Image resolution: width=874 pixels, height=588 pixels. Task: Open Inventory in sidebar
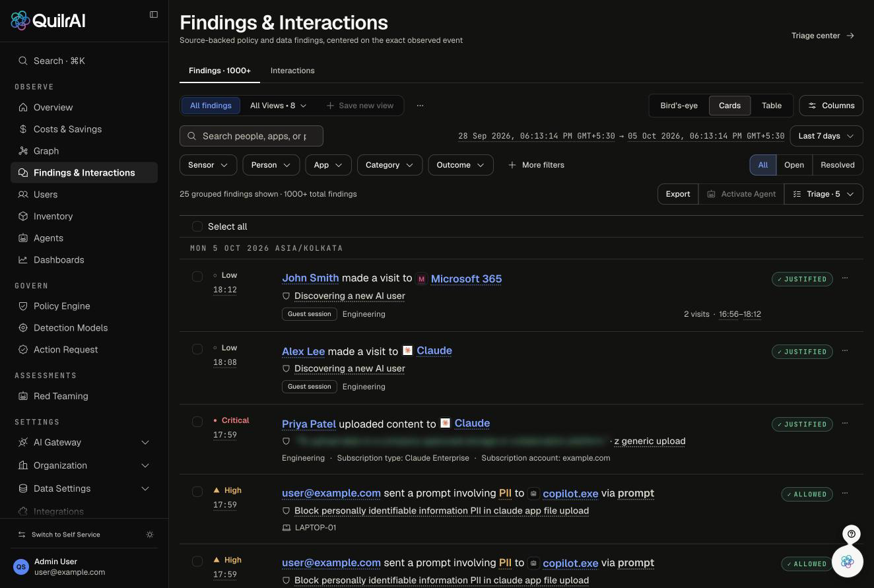pos(84,216)
